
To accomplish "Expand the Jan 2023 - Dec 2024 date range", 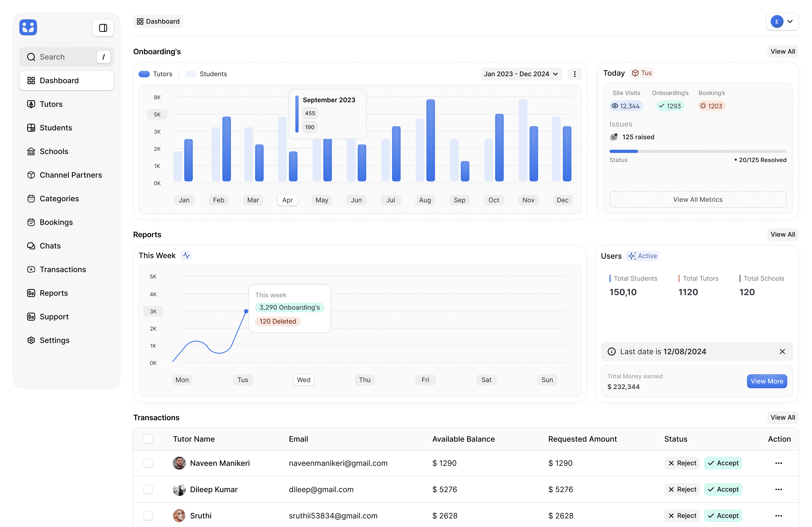I will tap(521, 74).
